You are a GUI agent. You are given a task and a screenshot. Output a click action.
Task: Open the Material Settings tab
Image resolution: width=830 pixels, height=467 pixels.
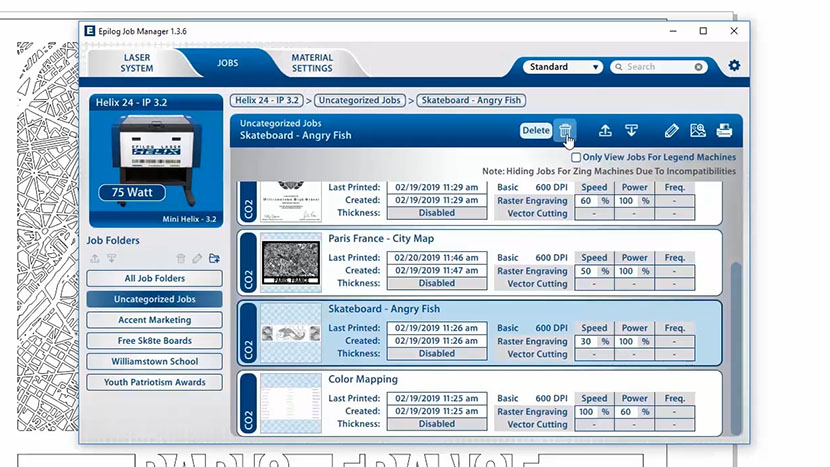point(312,63)
